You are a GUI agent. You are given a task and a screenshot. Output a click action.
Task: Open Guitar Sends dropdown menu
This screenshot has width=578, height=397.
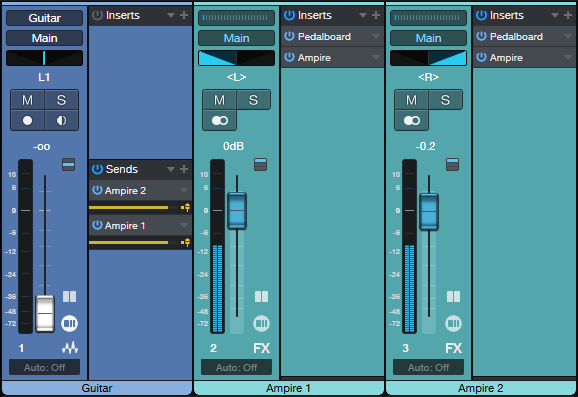171,170
